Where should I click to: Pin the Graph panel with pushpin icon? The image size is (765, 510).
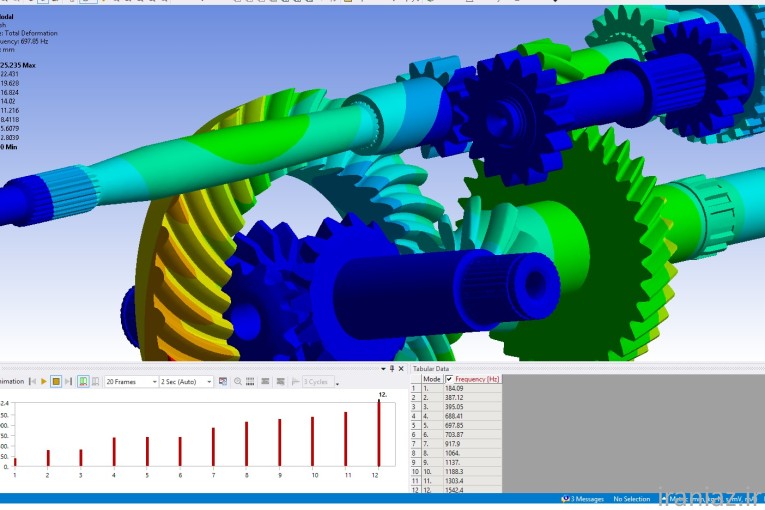391,369
